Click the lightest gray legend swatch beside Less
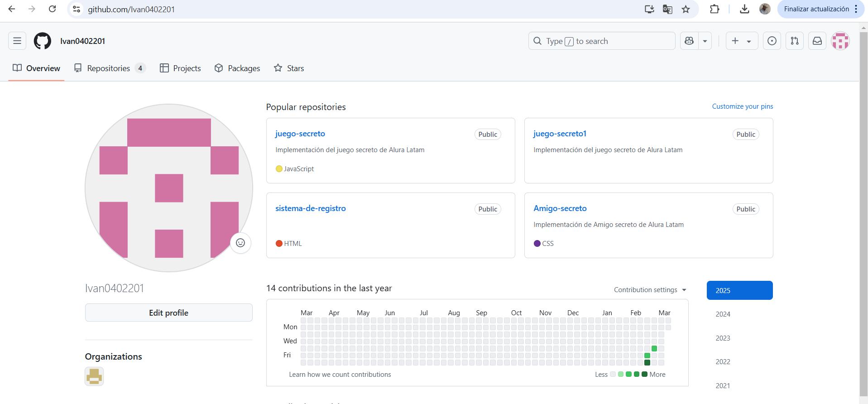 point(613,374)
